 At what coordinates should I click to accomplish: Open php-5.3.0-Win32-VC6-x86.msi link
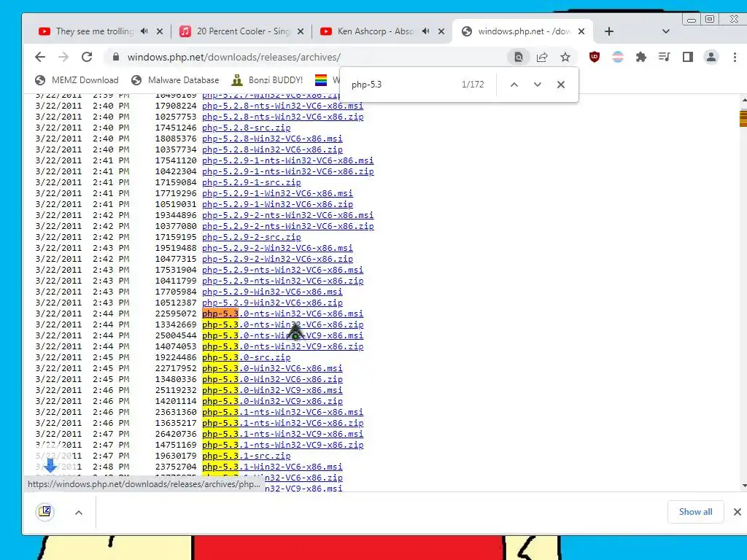(272, 368)
